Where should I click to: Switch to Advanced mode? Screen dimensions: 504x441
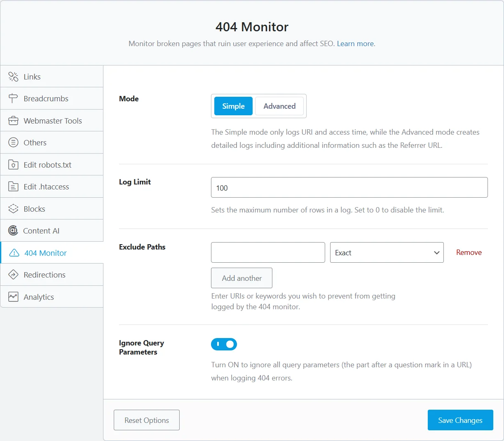tap(279, 106)
